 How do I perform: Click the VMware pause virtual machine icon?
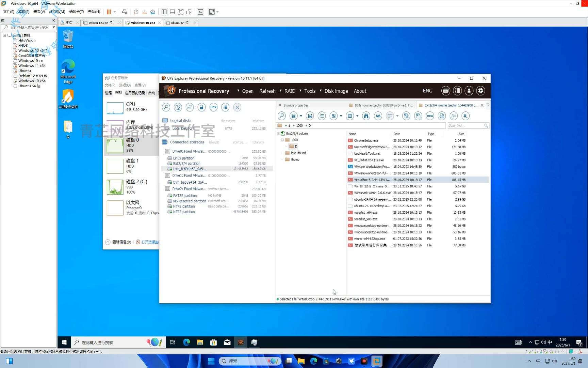coord(109,12)
